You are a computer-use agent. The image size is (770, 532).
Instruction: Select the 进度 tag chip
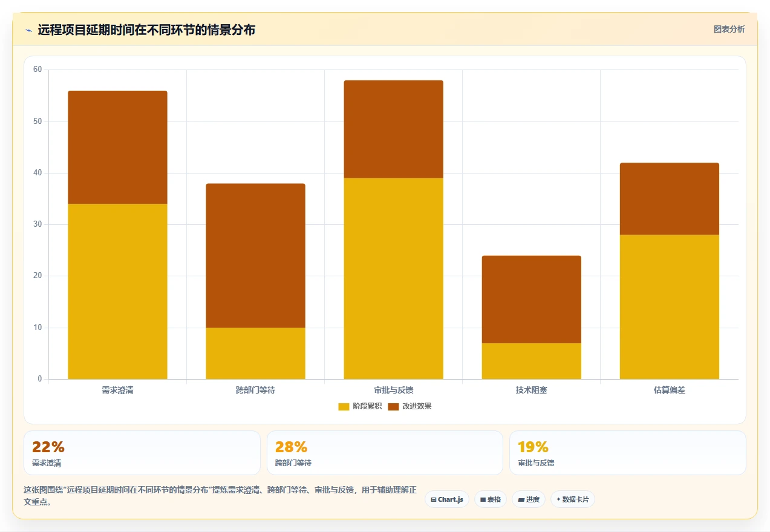tap(529, 499)
